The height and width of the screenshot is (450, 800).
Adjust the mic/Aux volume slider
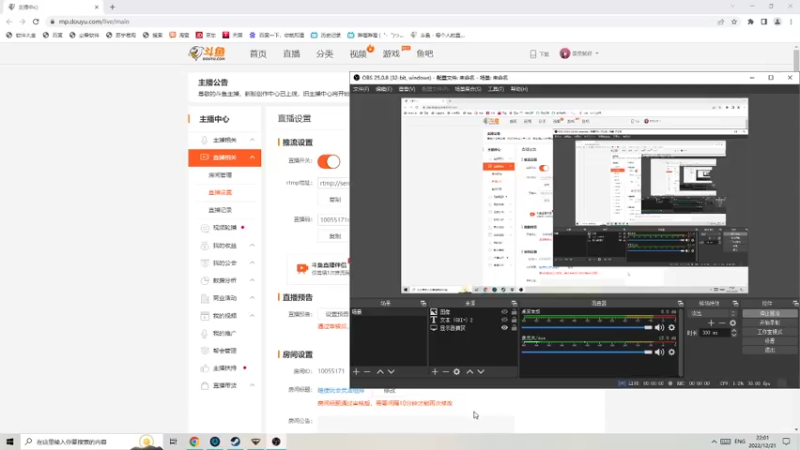click(x=587, y=352)
